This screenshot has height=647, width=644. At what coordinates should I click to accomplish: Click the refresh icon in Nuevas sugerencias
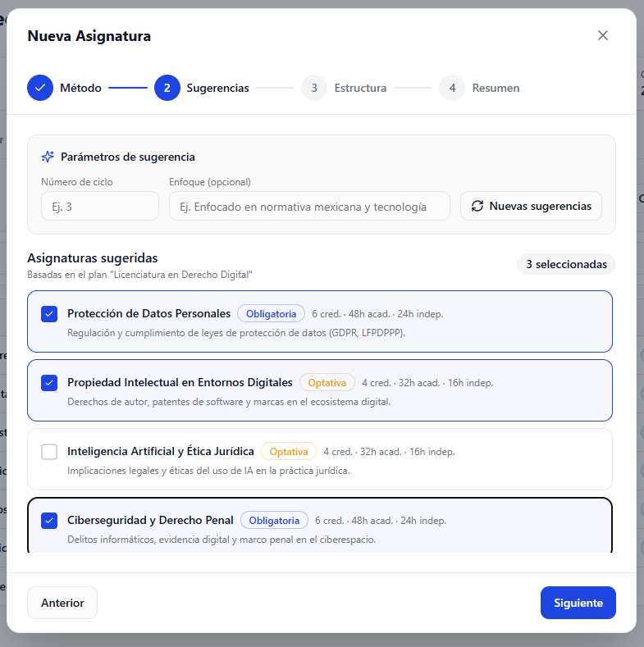(x=477, y=207)
